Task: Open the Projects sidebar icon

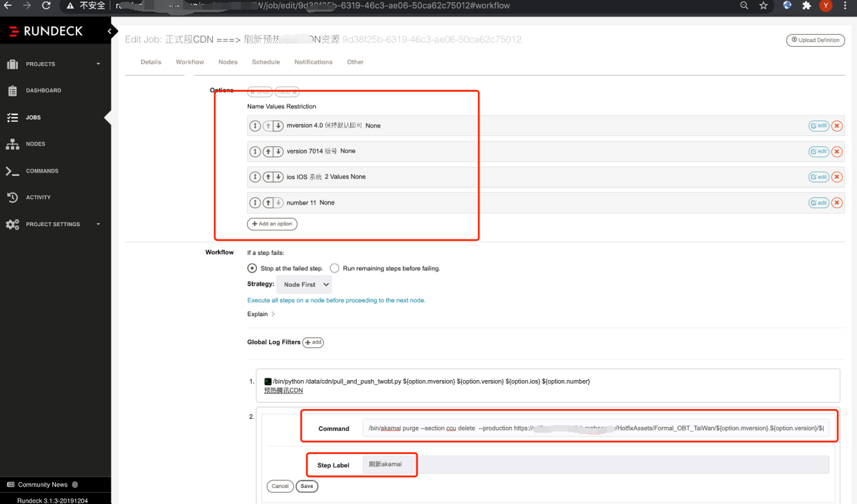Action: coord(12,64)
